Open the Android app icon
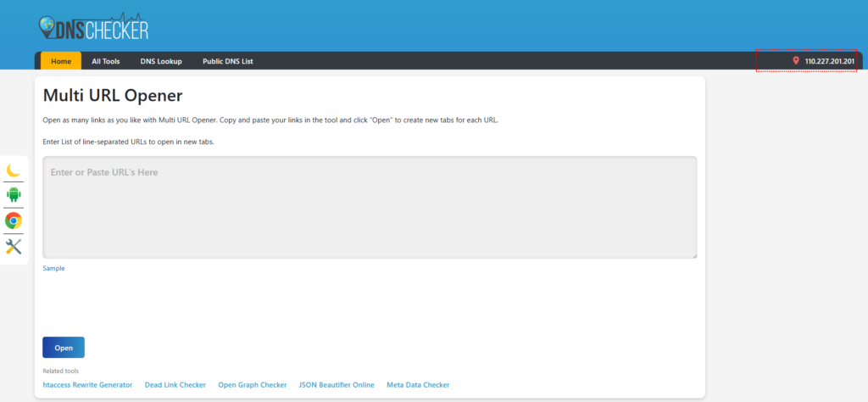868x402 pixels. [x=14, y=195]
